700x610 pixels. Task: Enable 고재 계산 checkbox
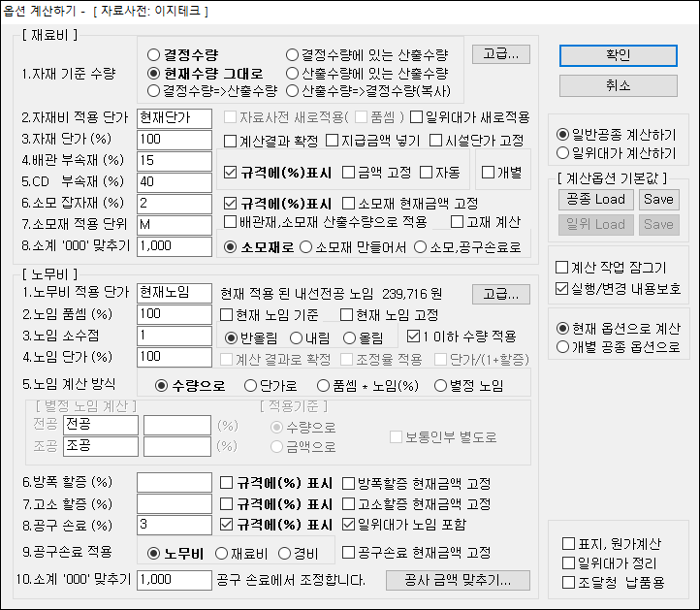tap(486, 222)
